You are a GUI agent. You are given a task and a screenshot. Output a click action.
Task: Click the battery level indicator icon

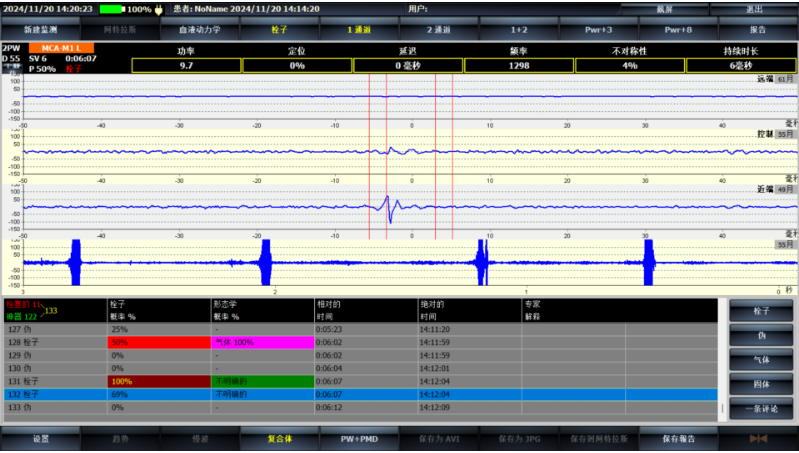click(112, 9)
